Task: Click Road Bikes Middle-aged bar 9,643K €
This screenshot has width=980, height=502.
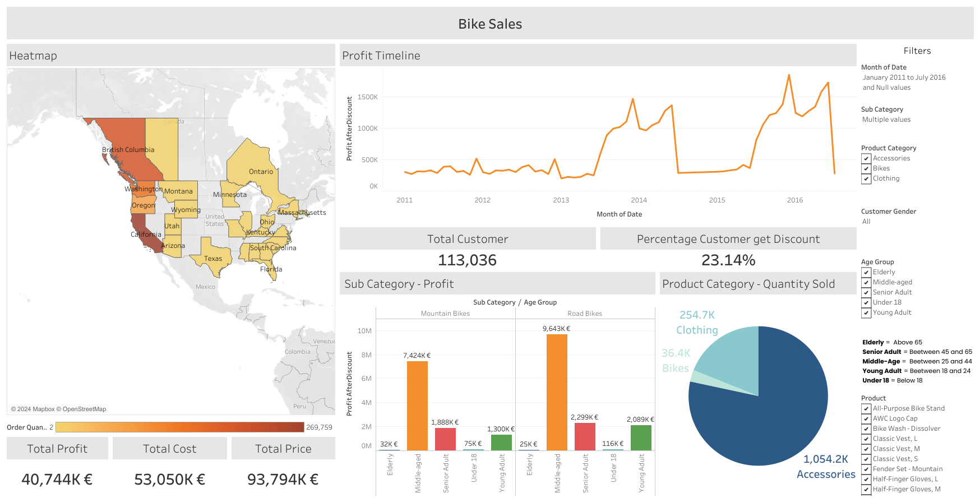Action: 557,392
